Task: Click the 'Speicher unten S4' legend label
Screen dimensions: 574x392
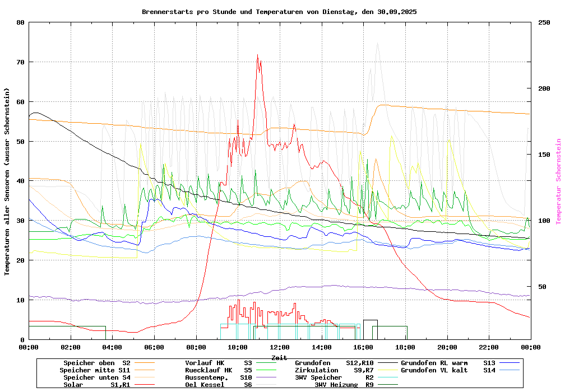Action: click(96, 377)
